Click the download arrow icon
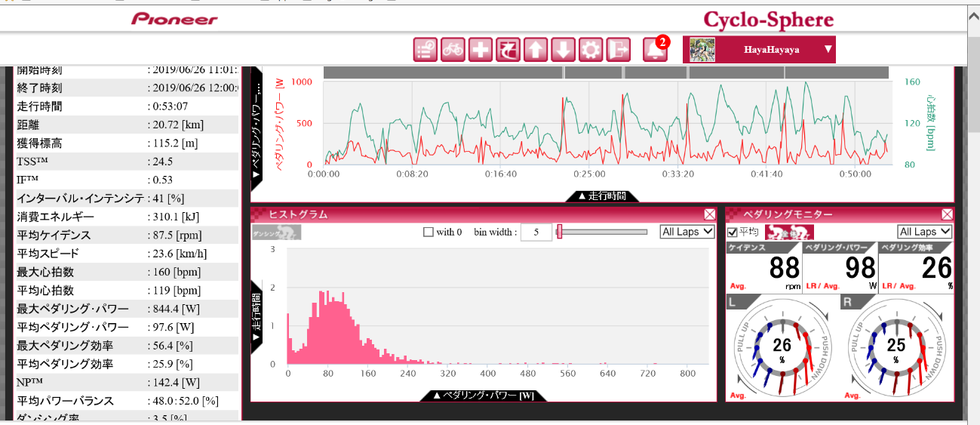Screen dimensions: 980x425 [563, 50]
